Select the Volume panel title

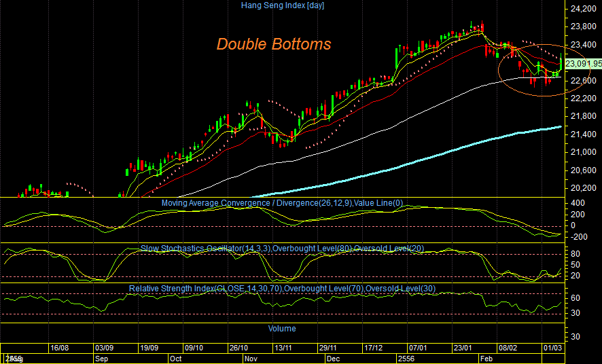[x=282, y=329]
